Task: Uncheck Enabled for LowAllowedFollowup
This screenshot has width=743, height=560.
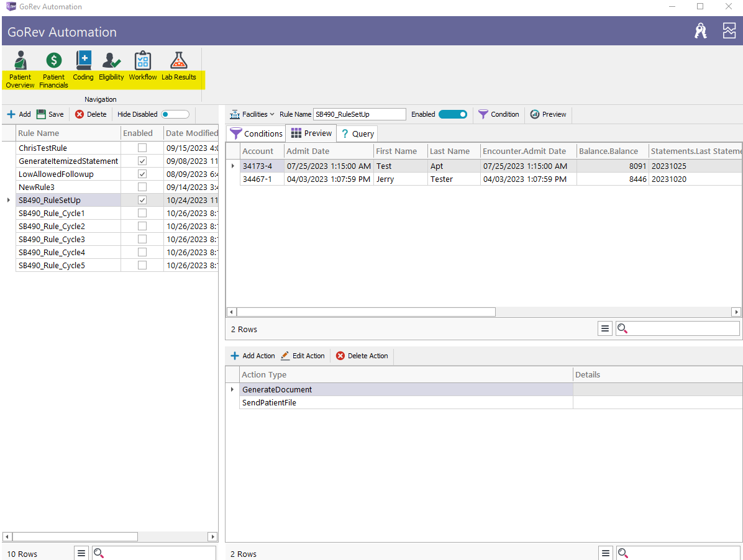Action: 142,174
